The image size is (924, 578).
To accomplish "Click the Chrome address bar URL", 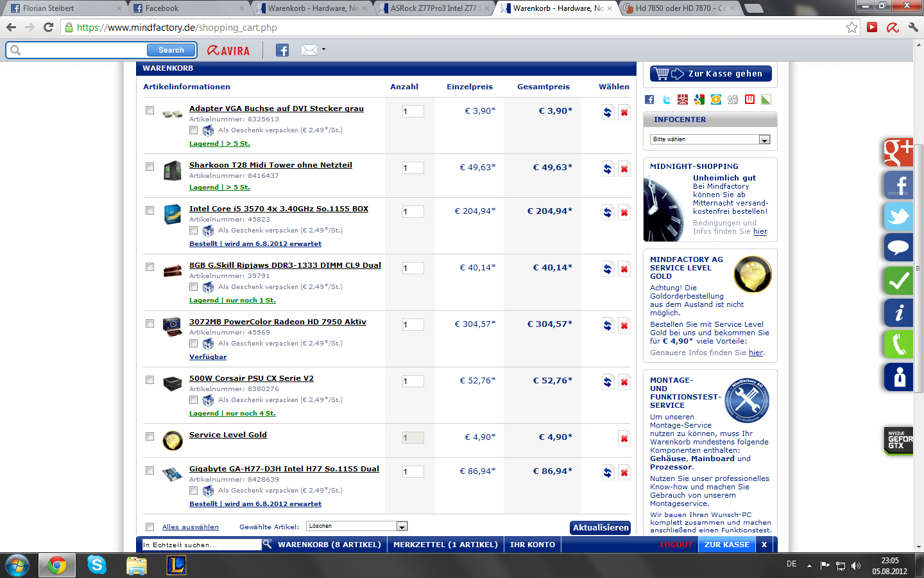I will 176,28.
